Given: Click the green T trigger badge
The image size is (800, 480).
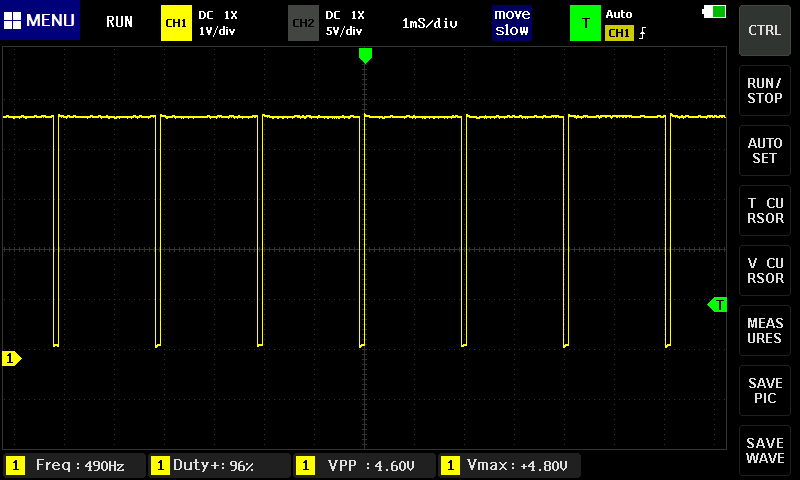Looking at the screenshot, I should (x=585, y=23).
